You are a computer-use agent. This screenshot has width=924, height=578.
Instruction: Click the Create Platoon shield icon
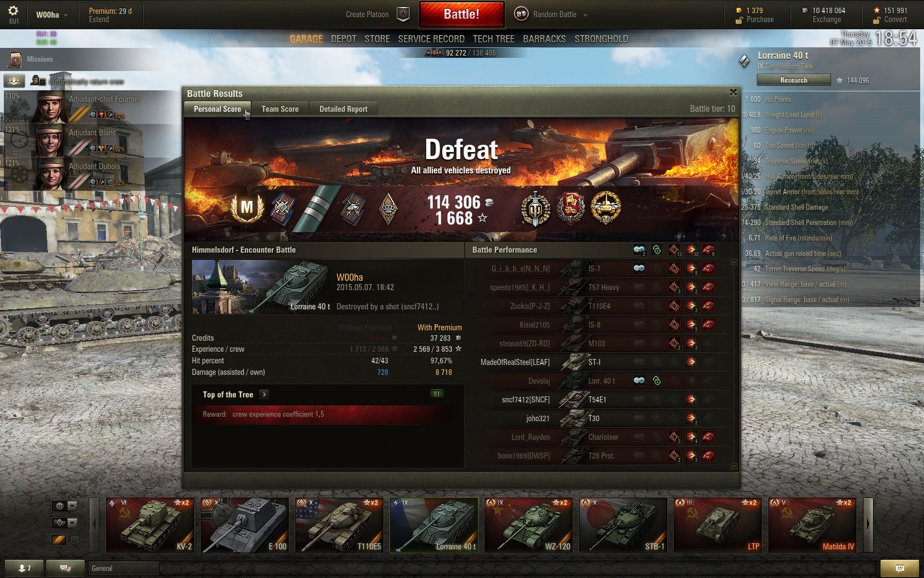(x=403, y=14)
